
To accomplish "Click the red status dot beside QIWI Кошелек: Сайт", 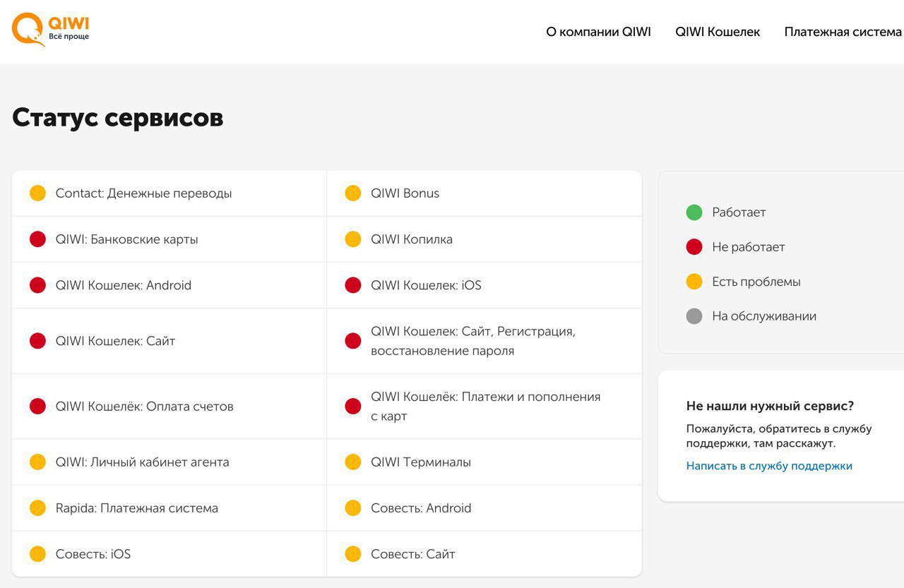I will (x=37, y=341).
